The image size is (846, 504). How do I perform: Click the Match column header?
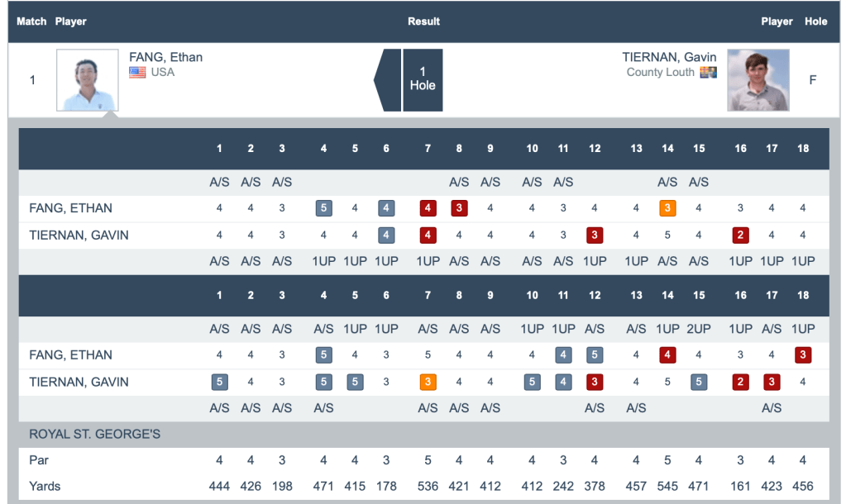(x=31, y=21)
